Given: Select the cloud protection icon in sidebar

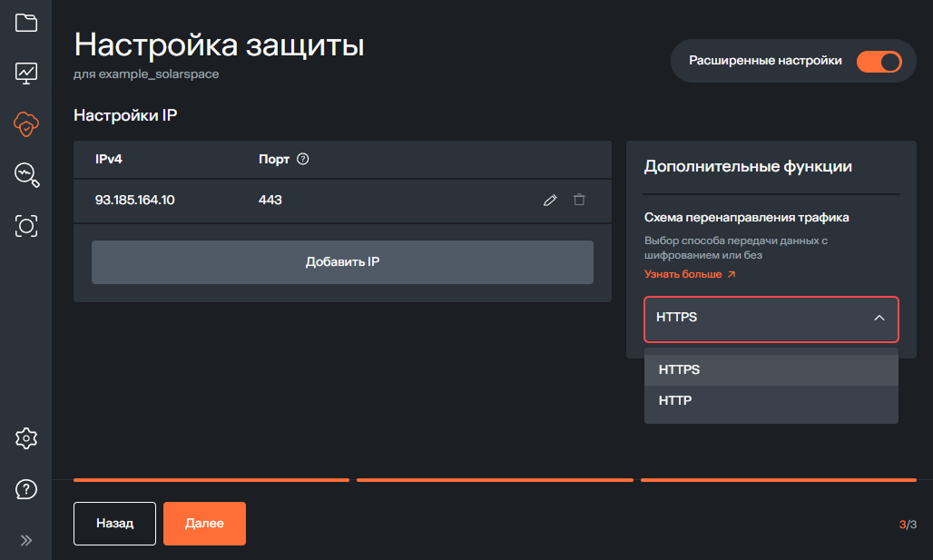Looking at the screenshot, I should [x=26, y=125].
